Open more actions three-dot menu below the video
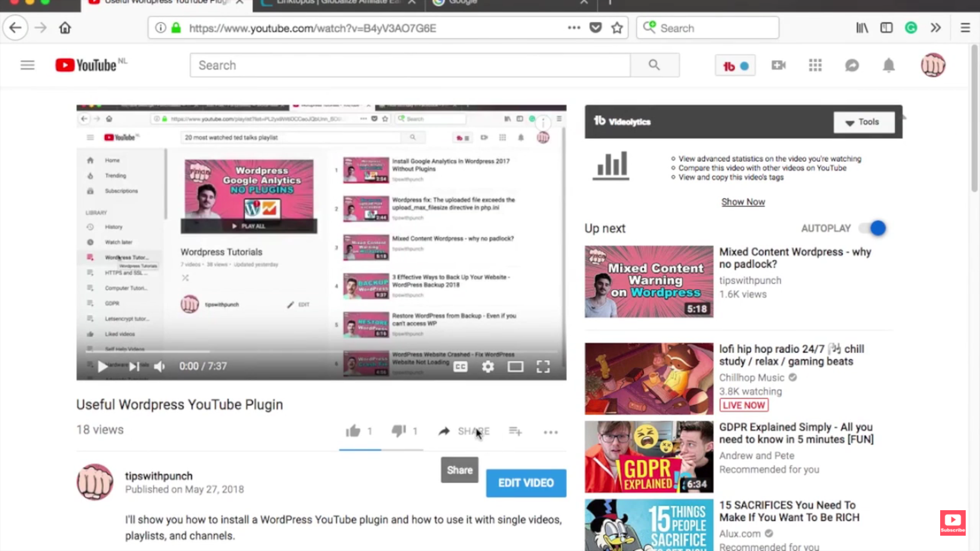 pos(551,432)
